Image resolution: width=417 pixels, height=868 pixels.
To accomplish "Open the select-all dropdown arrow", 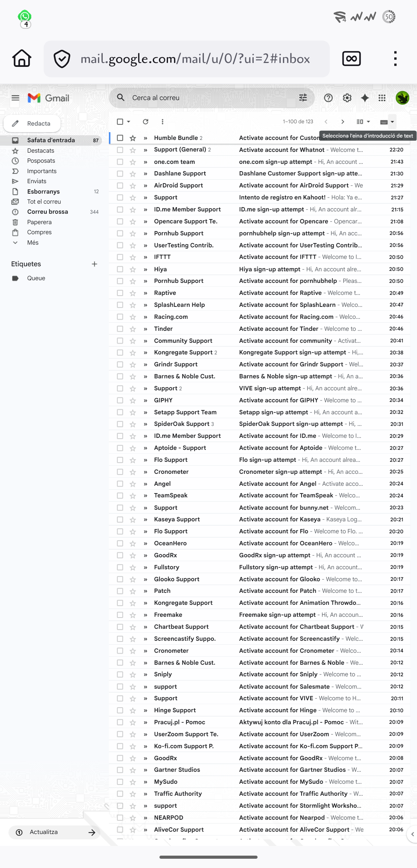I will (129, 122).
